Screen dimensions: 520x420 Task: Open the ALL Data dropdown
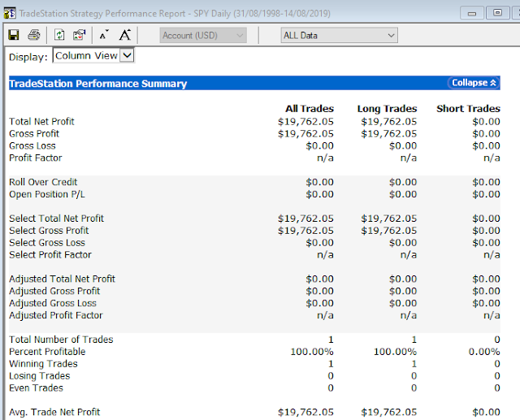340,35
